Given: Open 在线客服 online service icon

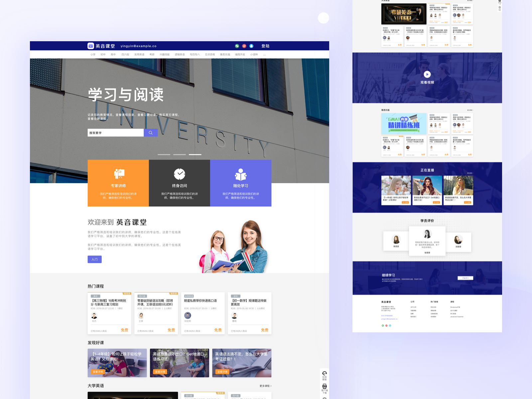Looking at the screenshot, I should click(x=325, y=373).
